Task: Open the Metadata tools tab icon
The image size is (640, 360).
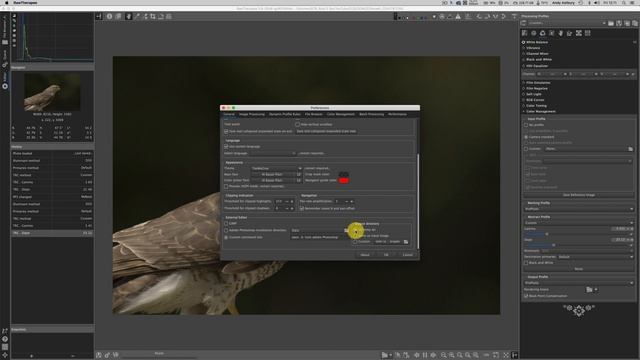Action: (x=588, y=33)
